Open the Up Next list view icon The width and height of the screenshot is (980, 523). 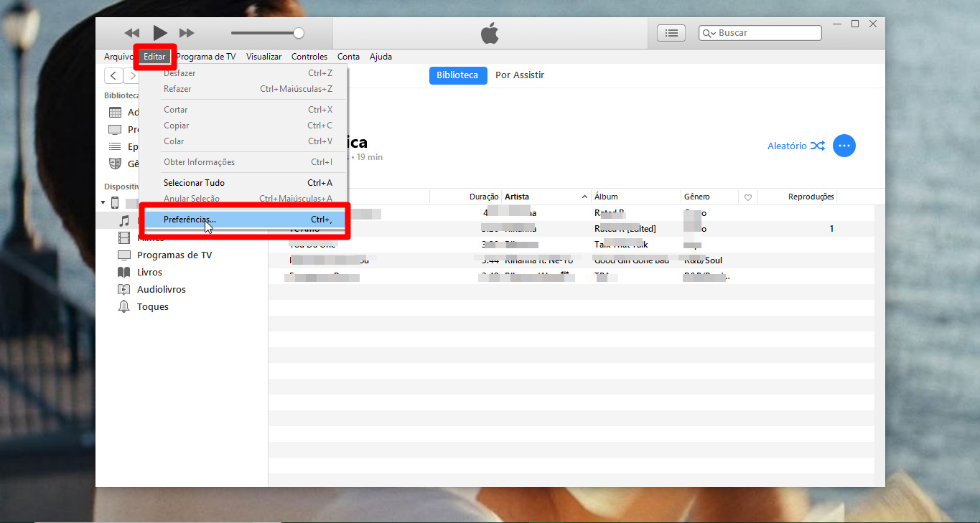click(671, 33)
